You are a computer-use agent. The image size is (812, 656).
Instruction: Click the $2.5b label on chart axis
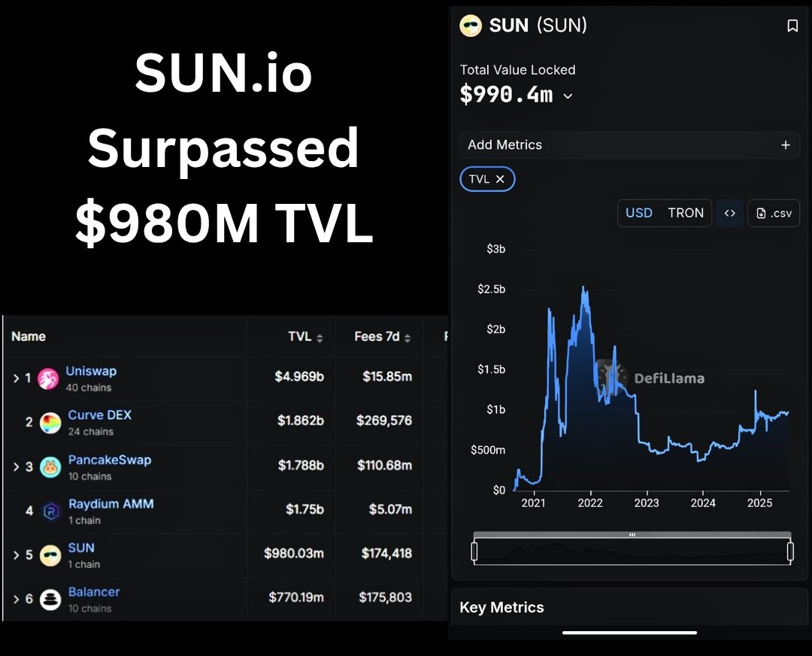492,289
